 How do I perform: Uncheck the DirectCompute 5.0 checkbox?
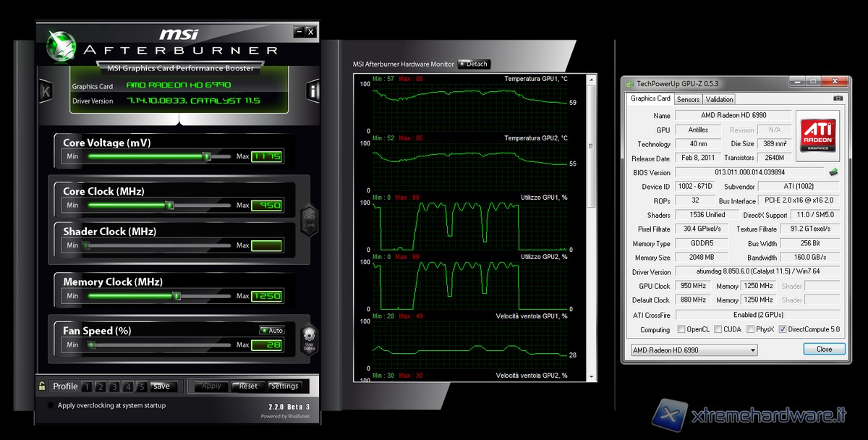[x=783, y=329]
